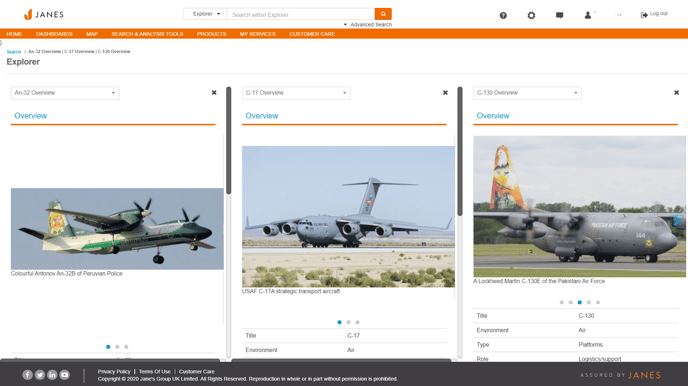Open Privacy Policy link
The height and width of the screenshot is (386, 688).
pos(114,372)
